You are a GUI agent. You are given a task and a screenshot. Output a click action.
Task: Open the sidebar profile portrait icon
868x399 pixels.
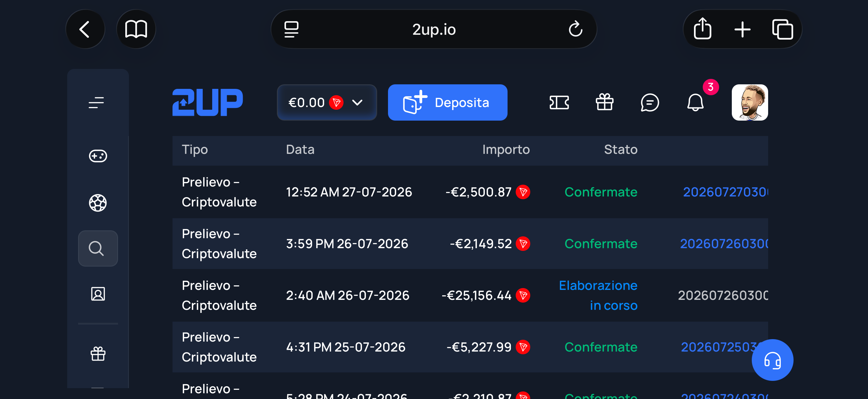98,294
